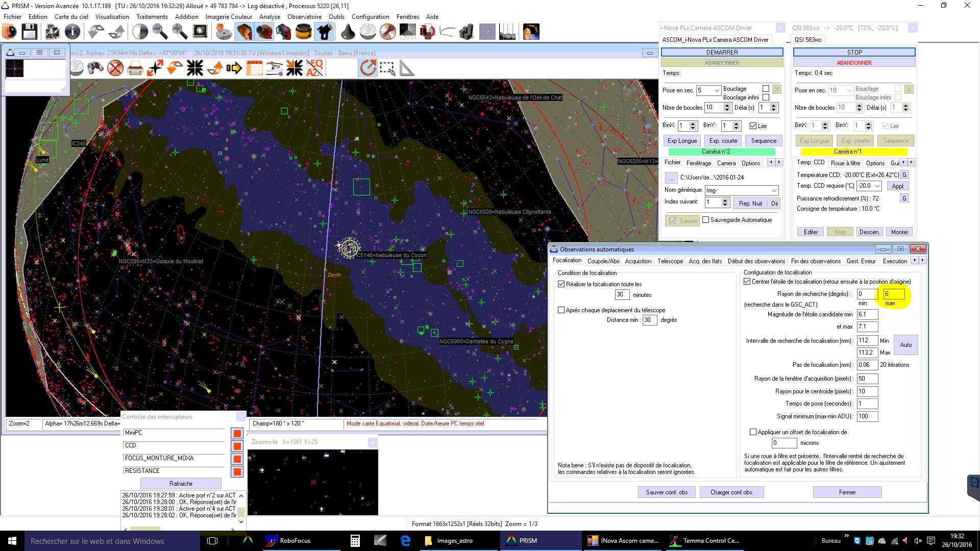Click the floppy disk save icon

click(x=29, y=32)
